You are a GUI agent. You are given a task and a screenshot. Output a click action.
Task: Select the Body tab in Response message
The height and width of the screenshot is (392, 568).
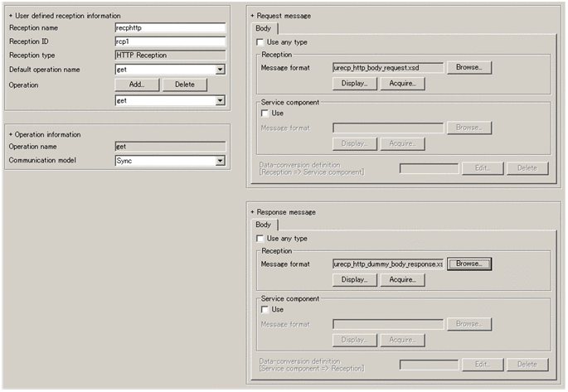[x=263, y=225]
